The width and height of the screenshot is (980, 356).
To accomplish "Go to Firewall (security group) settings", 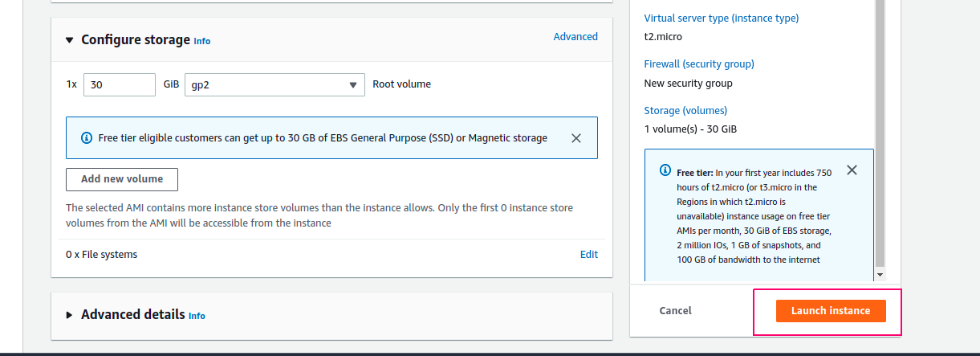I will pos(699,63).
